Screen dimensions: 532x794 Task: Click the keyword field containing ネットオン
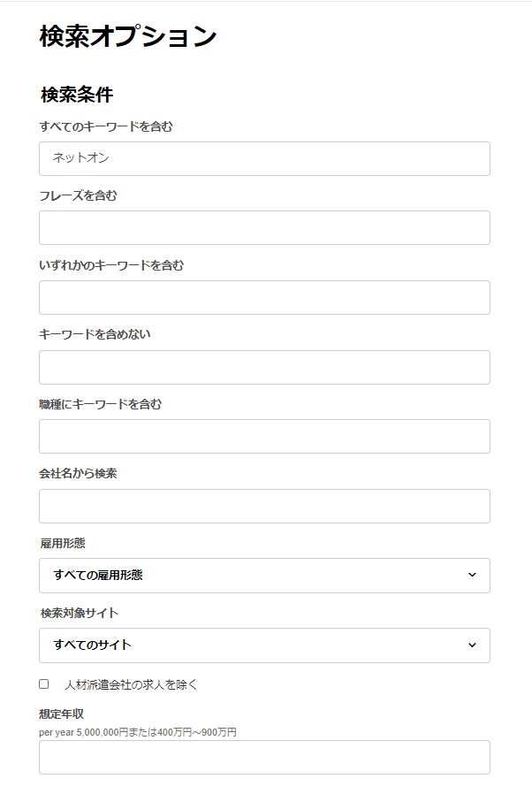coord(264,158)
